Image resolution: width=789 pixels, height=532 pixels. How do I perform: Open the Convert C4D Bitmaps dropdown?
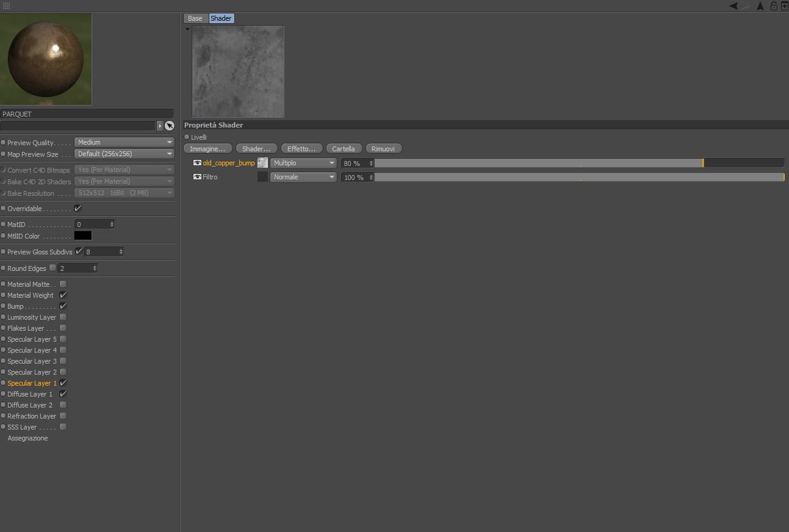coord(124,170)
